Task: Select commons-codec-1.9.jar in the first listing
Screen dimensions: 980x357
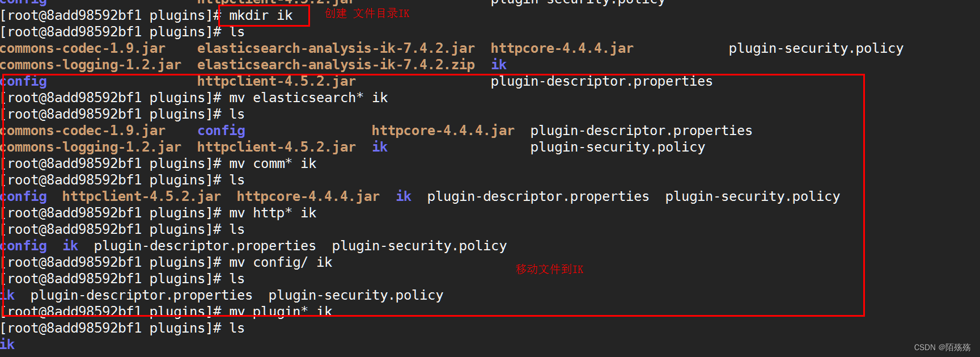Action: click(x=83, y=48)
